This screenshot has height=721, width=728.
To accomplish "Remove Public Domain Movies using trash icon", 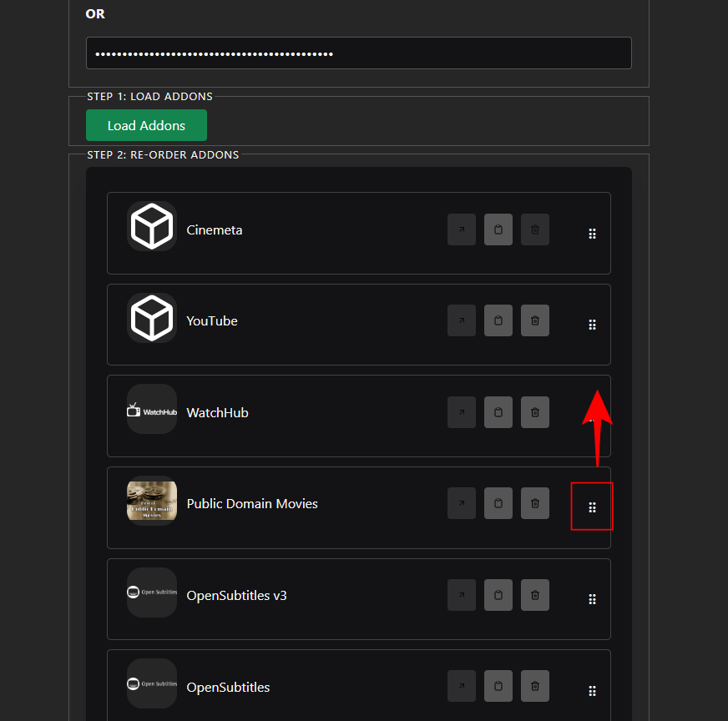I will 535,503.
